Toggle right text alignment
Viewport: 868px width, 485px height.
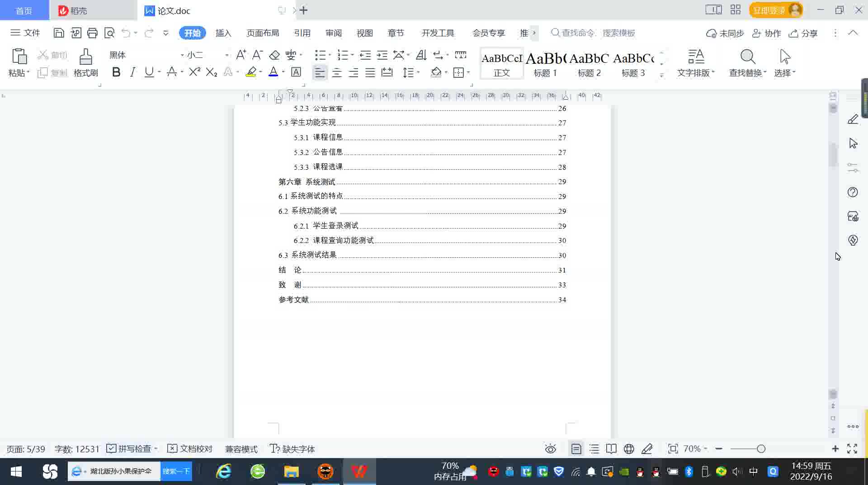coord(354,72)
